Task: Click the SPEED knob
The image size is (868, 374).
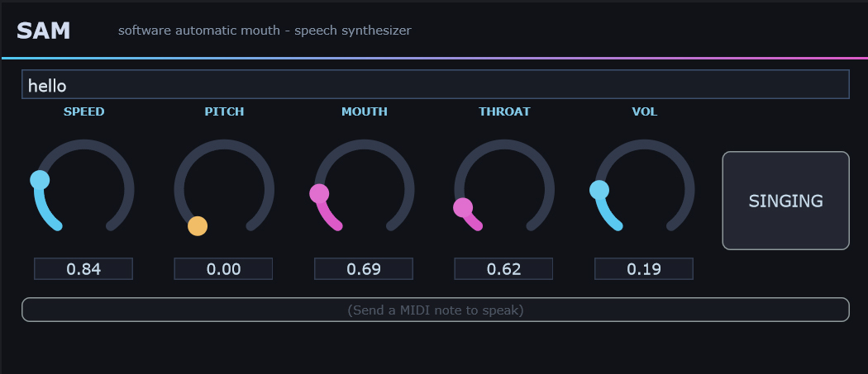Action: tap(83, 189)
